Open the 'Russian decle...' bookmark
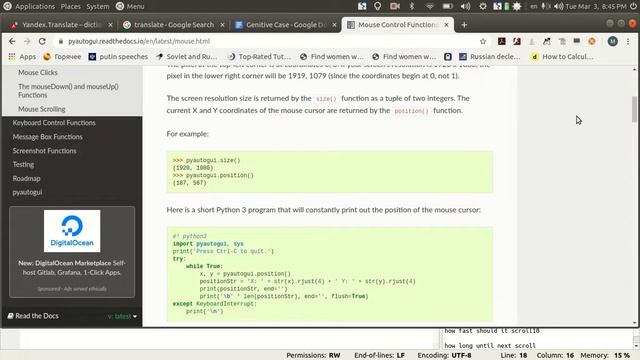Image resolution: width=640 pixels, height=360 pixels. click(489, 57)
